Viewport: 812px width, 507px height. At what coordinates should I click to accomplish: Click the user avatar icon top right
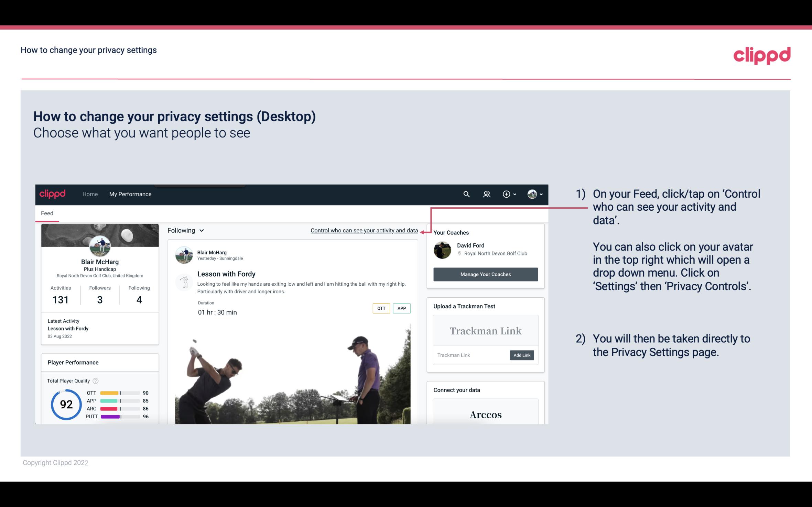531,194
